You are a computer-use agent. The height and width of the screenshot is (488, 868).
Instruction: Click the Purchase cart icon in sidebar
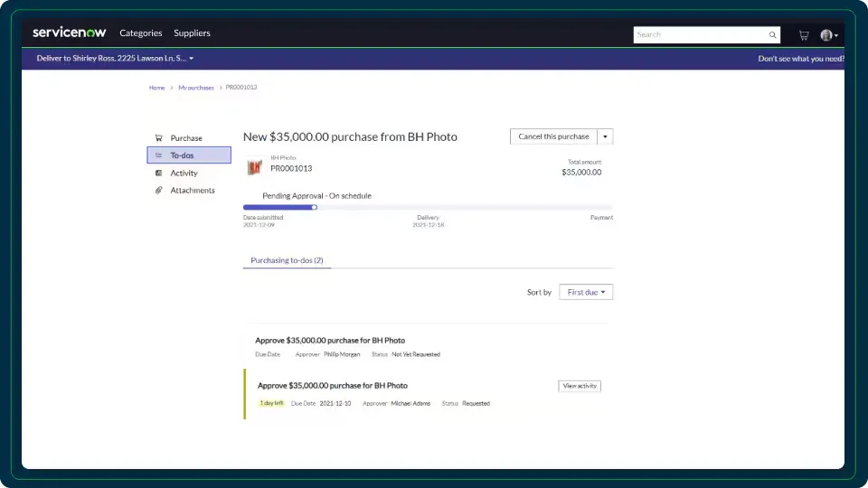(x=159, y=137)
